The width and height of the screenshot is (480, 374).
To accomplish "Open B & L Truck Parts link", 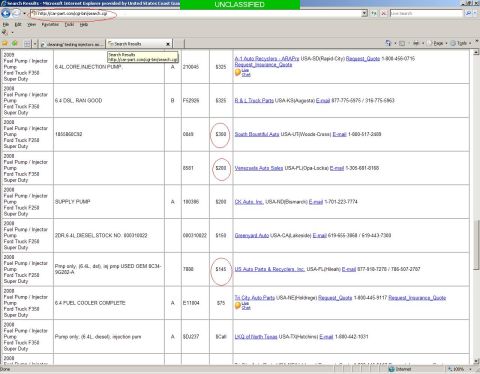I will [x=254, y=100].
